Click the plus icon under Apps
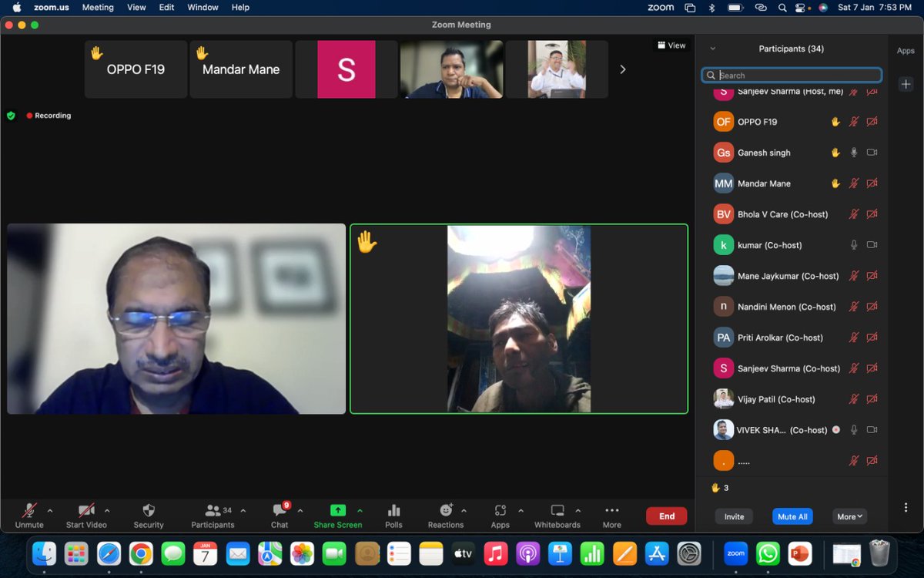This screenshot has width=924, height=578. pos(906,84)
